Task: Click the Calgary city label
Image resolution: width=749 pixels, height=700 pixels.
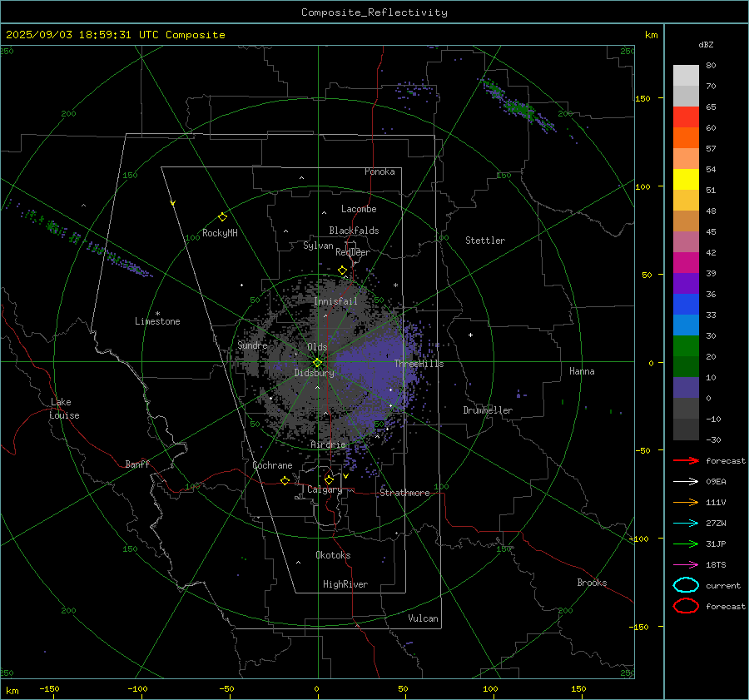Action: click(325, 489)
